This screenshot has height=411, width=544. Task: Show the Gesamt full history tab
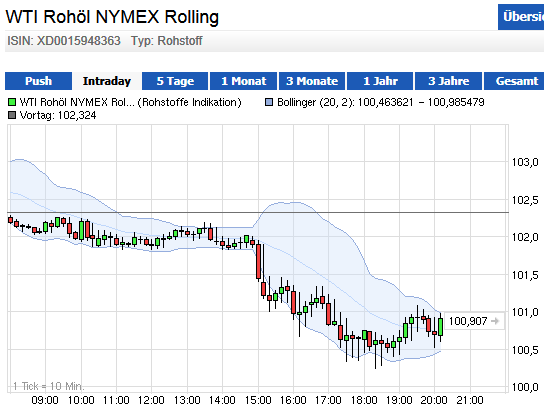coord(514,81)
